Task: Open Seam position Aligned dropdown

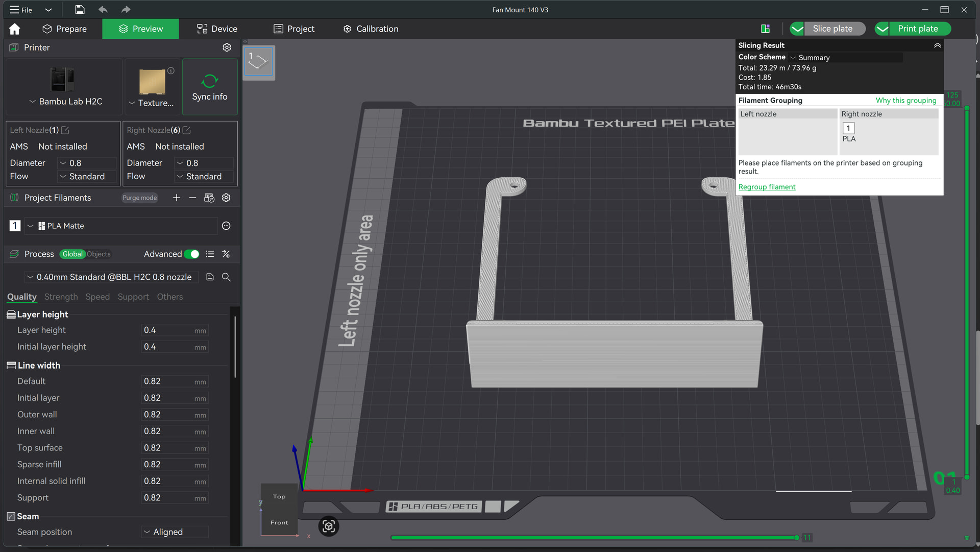Action: point(175,532)
